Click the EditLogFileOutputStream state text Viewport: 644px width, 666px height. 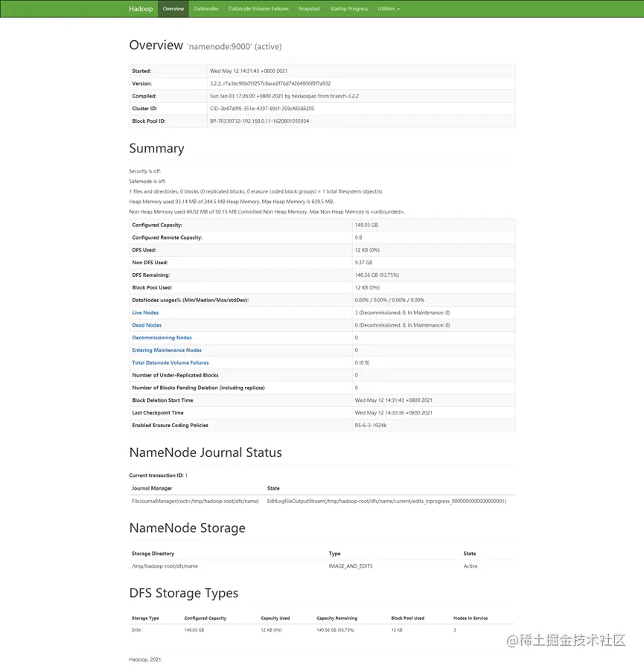[x=386, y=502]
